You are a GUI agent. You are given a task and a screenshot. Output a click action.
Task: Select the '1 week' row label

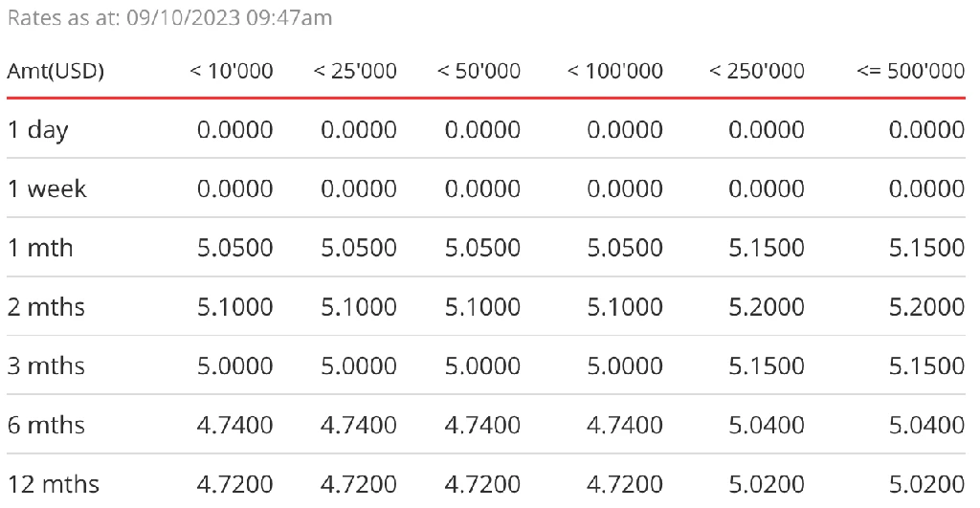pyautogui.click(x=47, y=188)
